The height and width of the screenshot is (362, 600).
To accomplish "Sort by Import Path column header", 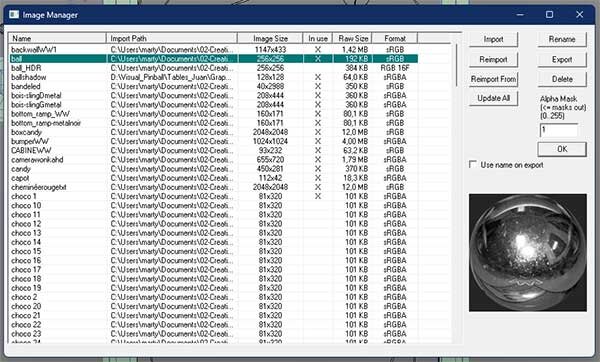I will (171, 38).
